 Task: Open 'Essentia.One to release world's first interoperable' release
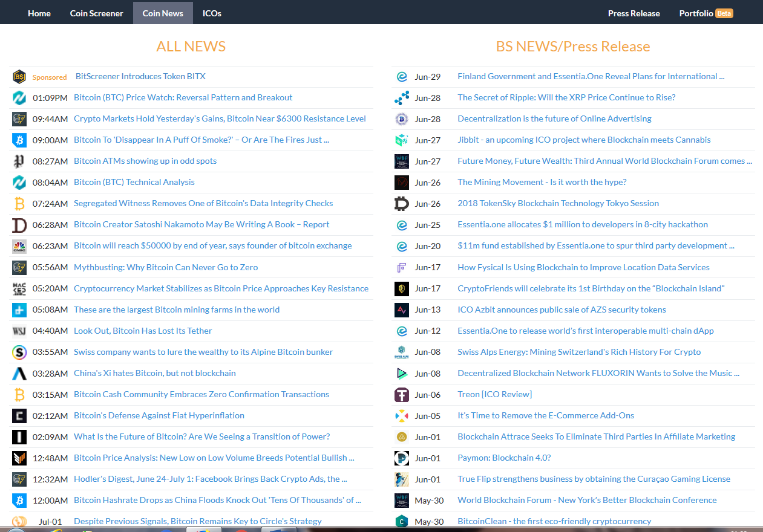[586, 331]
